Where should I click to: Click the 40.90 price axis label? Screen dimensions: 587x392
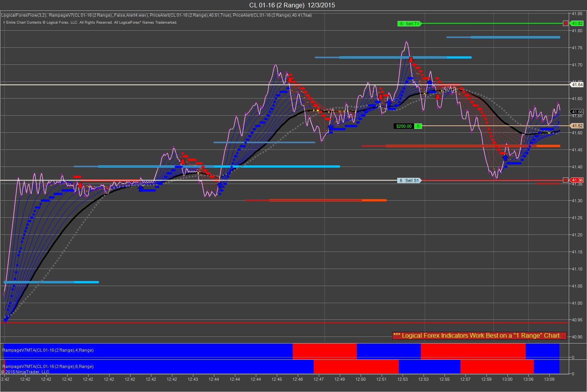click(577, 337)
